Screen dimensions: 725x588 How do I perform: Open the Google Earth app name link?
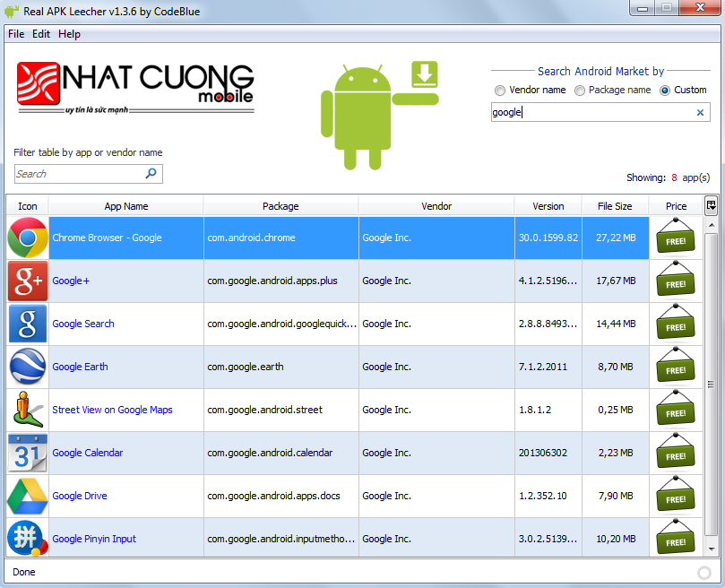pos(80,367)
